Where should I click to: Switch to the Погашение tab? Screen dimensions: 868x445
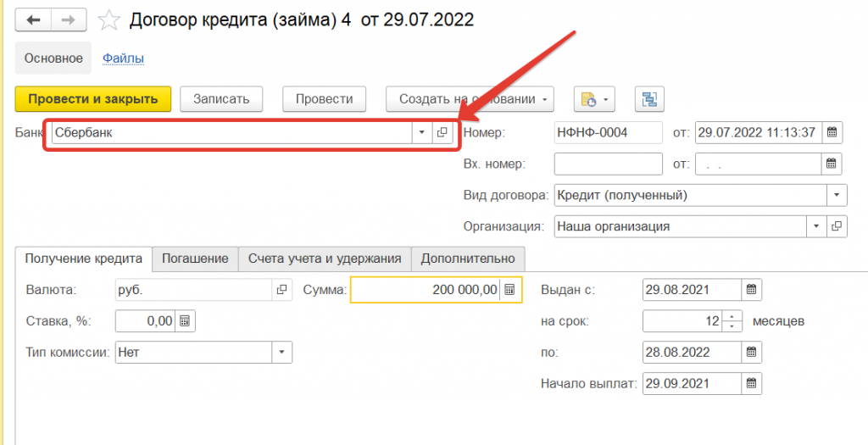[x=195, y=259]
